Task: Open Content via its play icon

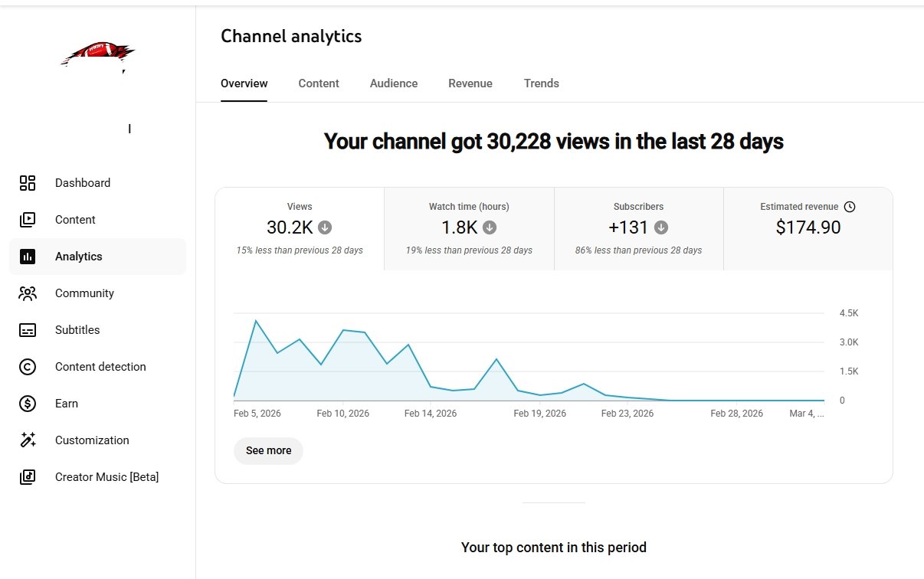Action: point(28,220)
